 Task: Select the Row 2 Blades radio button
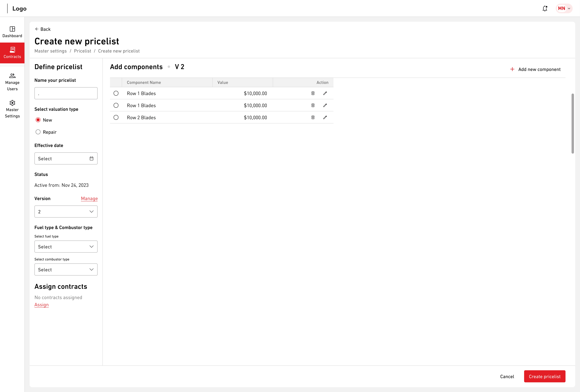point(116,117)
